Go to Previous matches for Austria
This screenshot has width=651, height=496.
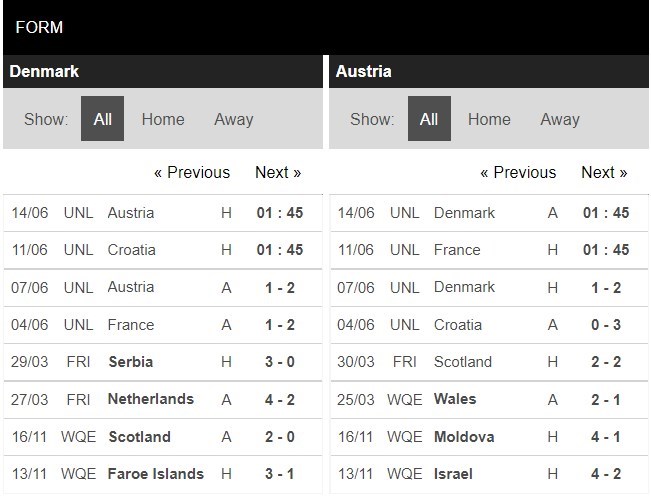tap(518, 172)
